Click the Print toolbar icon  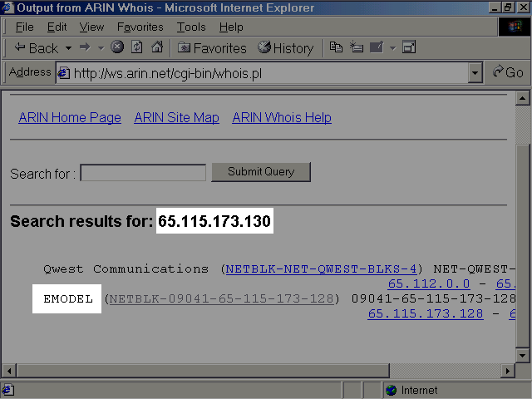[357, 47]
